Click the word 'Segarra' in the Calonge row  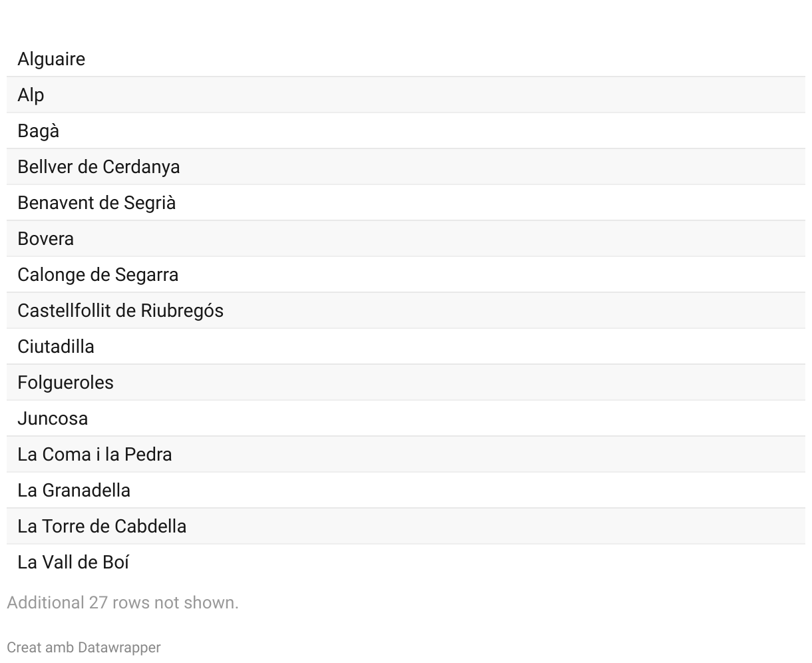pos(146,275)
